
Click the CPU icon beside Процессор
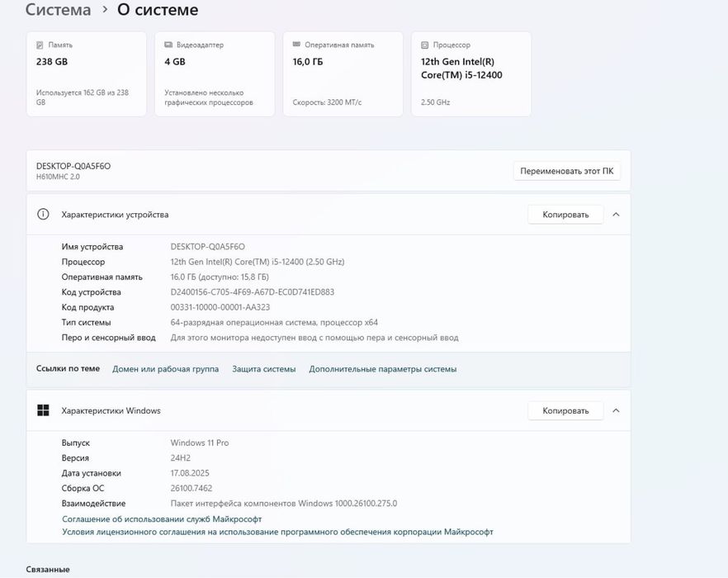(x=425, y=45)
